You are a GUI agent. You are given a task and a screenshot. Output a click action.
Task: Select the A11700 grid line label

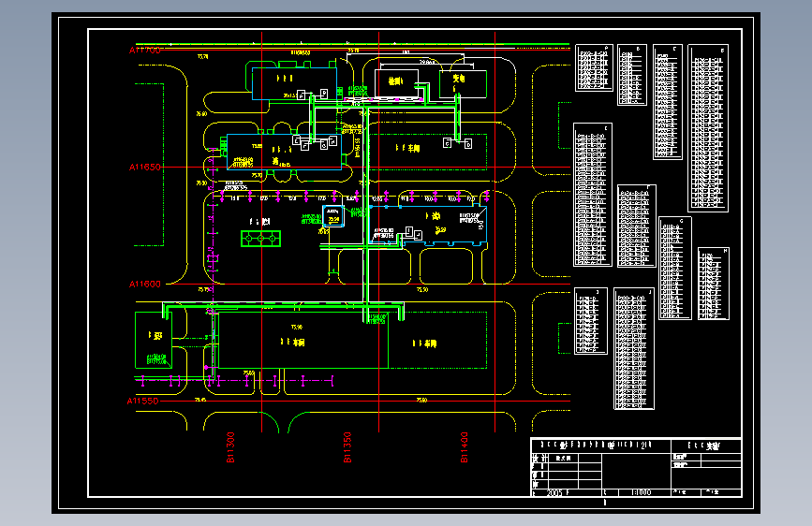[x=145, y=51]
